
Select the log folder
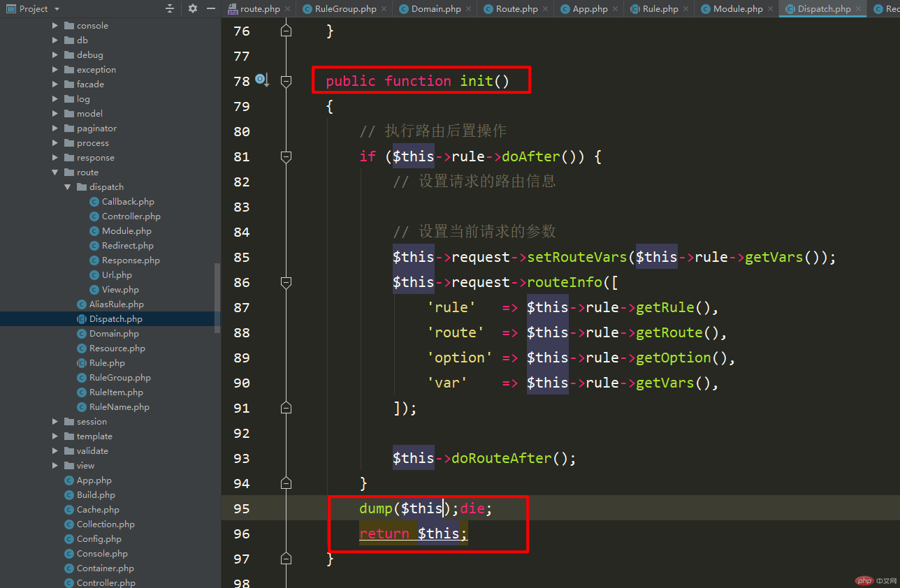point(77,98)
